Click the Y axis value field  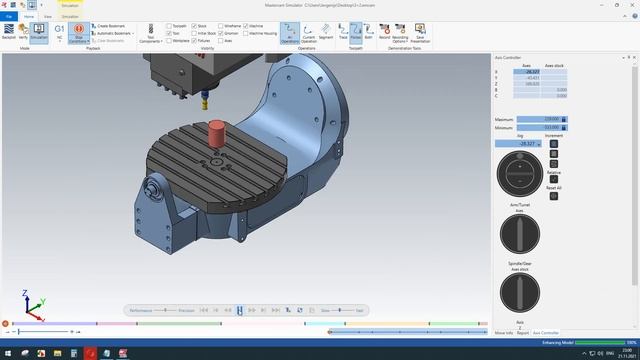pos(527,78)
